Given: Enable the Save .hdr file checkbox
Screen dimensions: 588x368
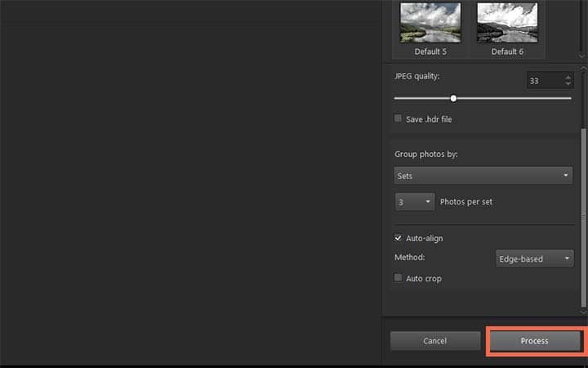Looking at the screenshot, I should tap(398, 119).
